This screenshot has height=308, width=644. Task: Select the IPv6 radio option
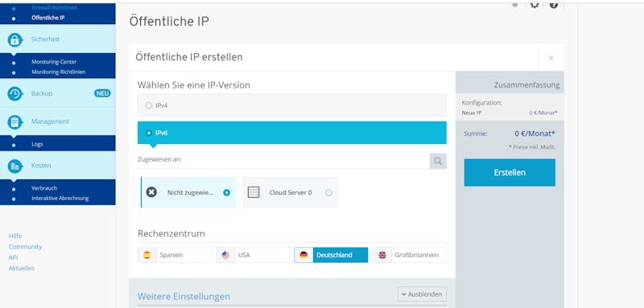149,133
